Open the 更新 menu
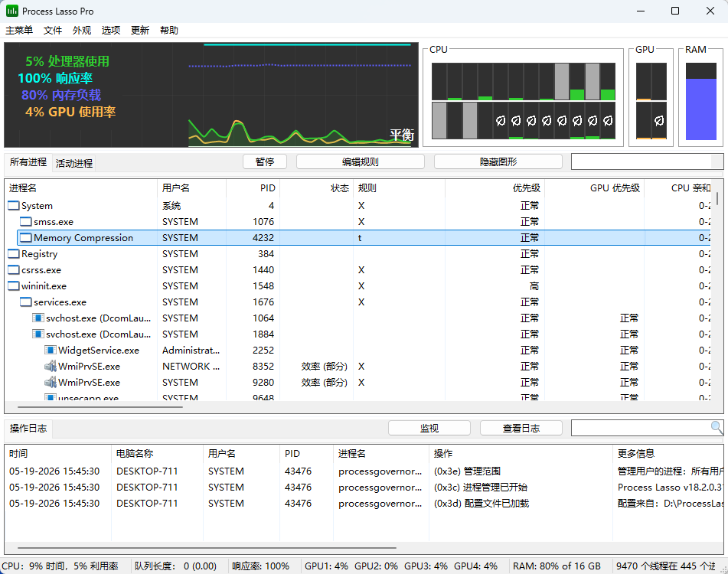 pyautogui.click(x=140, y=30)
